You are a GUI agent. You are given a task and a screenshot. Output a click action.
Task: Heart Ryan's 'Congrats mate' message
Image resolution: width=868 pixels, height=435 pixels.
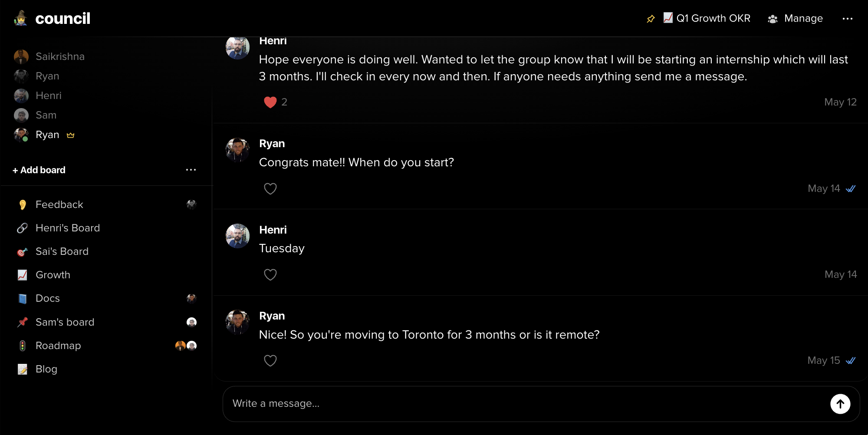coord(270,188)
